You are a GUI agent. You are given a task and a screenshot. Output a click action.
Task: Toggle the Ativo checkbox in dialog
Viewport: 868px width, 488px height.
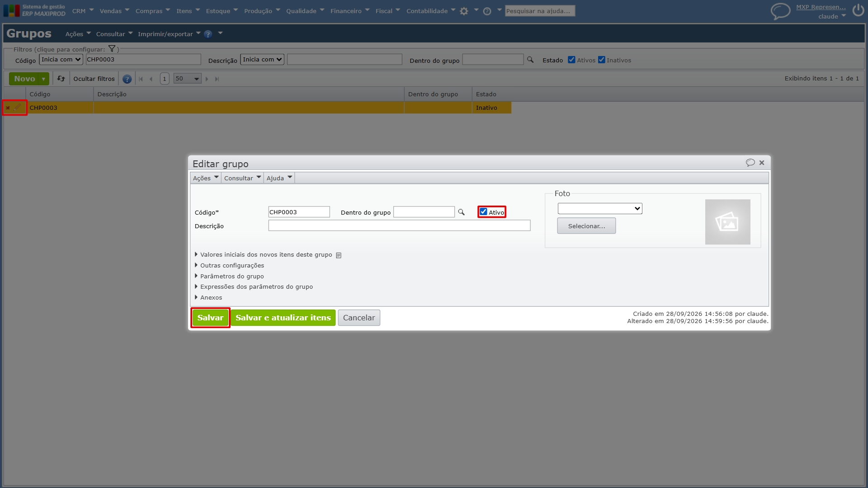coord(484,212)
